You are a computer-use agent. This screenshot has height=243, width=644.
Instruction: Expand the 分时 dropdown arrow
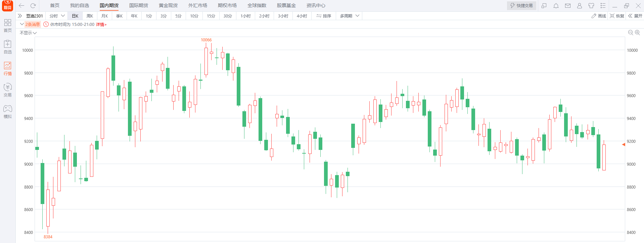pos(63,16)
